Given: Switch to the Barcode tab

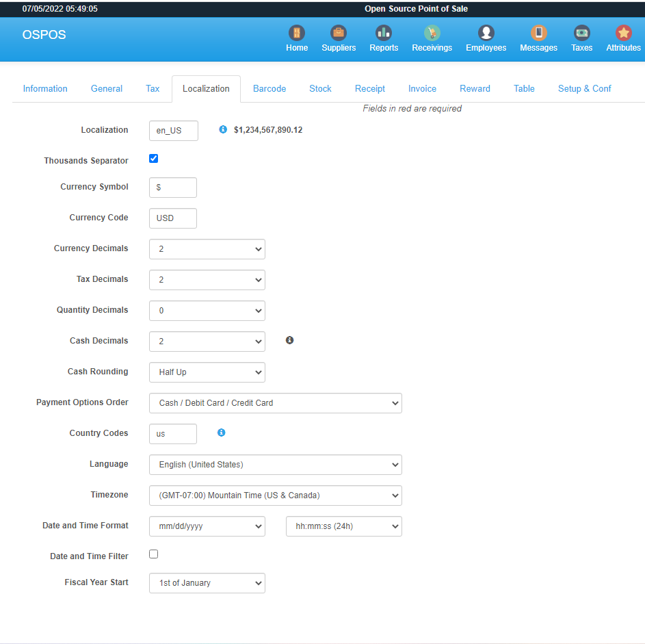Looking at the screenshot, I should pos(269,88).
